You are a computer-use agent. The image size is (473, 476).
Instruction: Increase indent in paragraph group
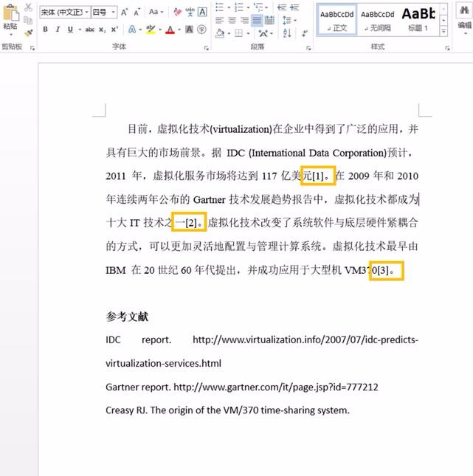pyautogui.click(x=294, y=7)
